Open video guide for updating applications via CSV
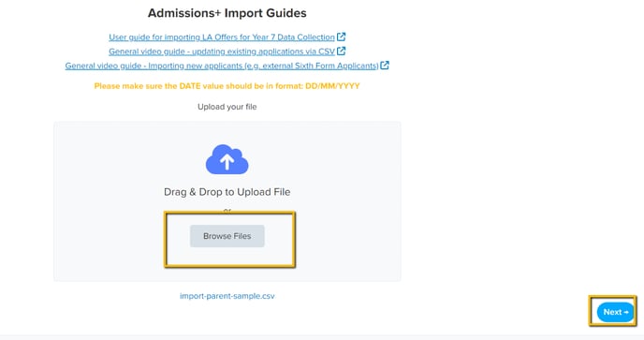 click(222, 52)
